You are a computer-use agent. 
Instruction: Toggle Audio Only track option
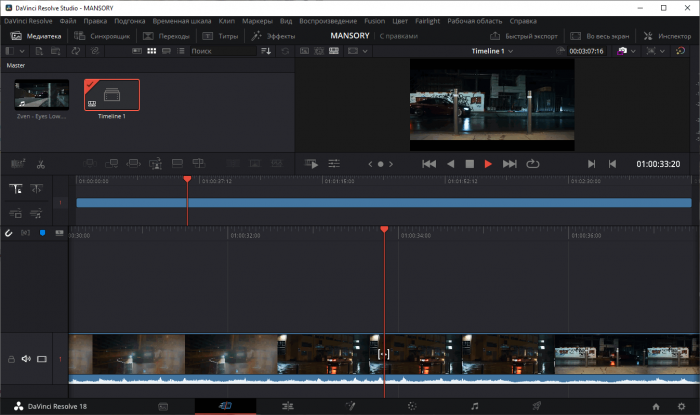[x=36, y=214]
